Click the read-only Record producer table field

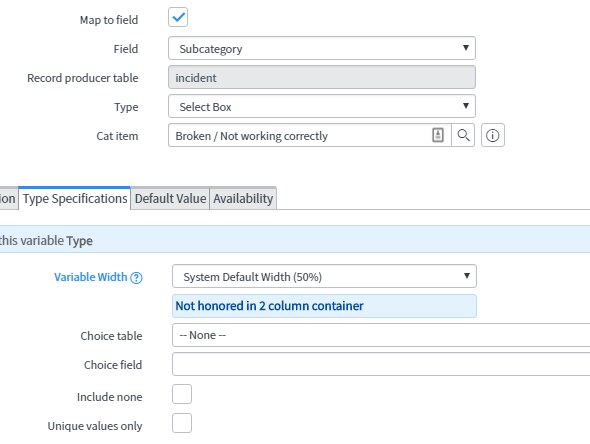[322, 77]
